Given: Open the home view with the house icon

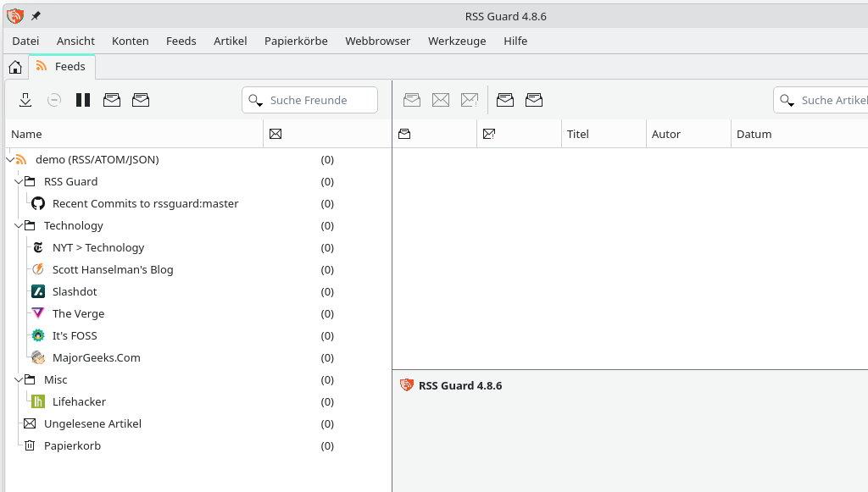Looking at the screenshot, I should click(14, 66).
